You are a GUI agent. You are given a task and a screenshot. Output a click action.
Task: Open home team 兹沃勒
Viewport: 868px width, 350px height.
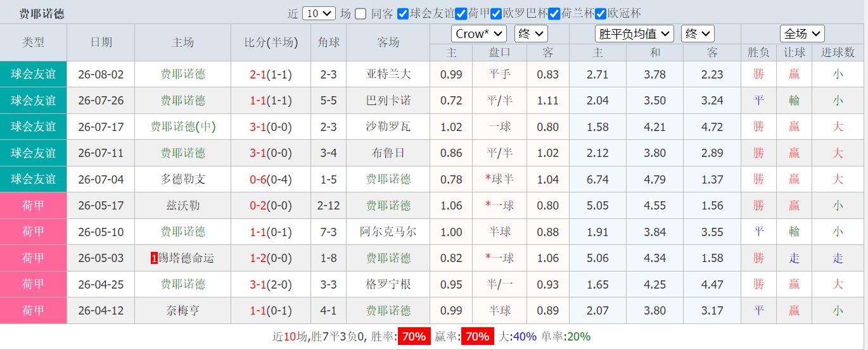point(183,206)
